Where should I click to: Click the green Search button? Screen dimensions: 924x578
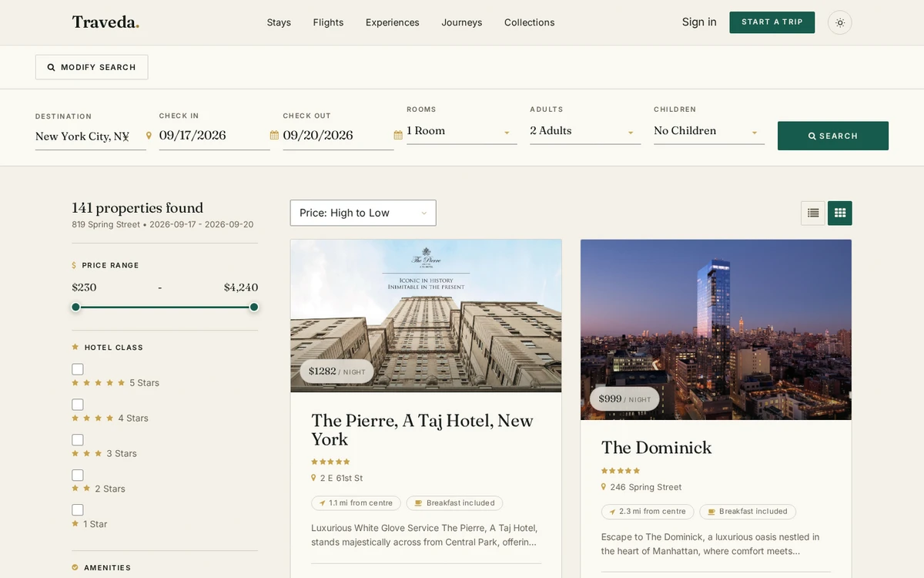point(833,136)
